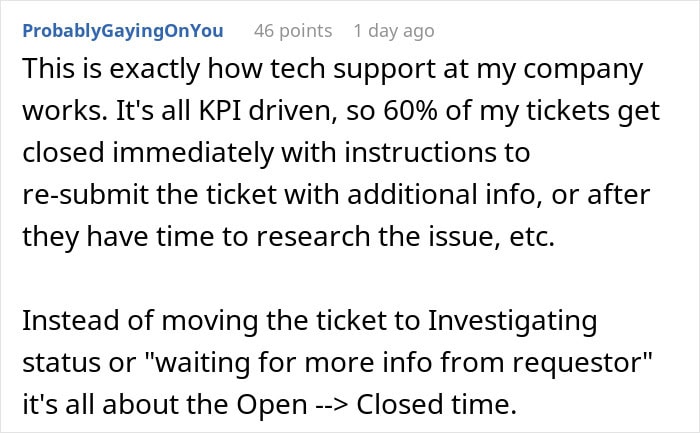
Task: Click the word 'Investigating' in the second paragraph
Action: coord(512,321)
